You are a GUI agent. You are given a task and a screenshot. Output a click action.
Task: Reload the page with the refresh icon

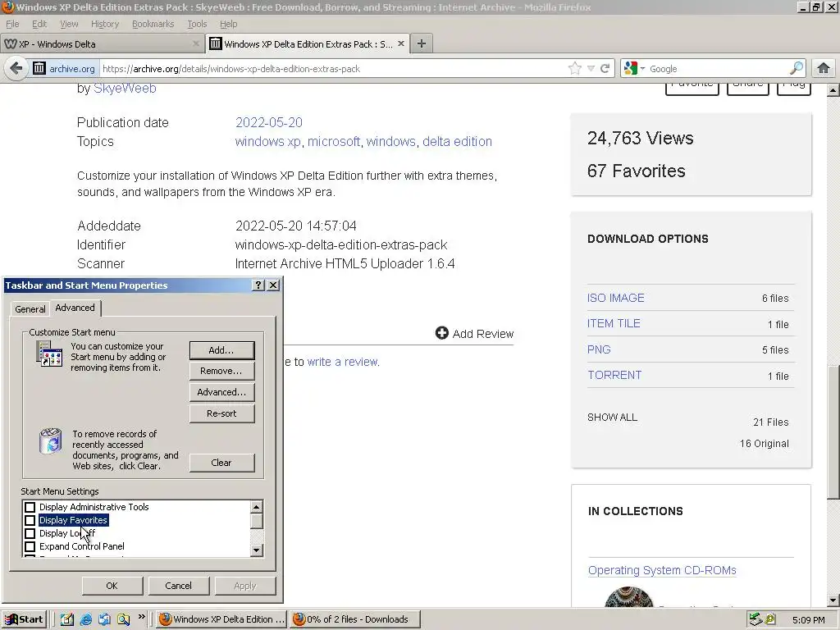[x=605, y=68]
